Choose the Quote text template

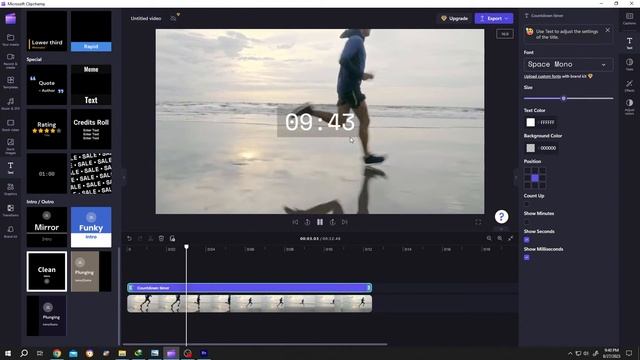tap(47, 85)
